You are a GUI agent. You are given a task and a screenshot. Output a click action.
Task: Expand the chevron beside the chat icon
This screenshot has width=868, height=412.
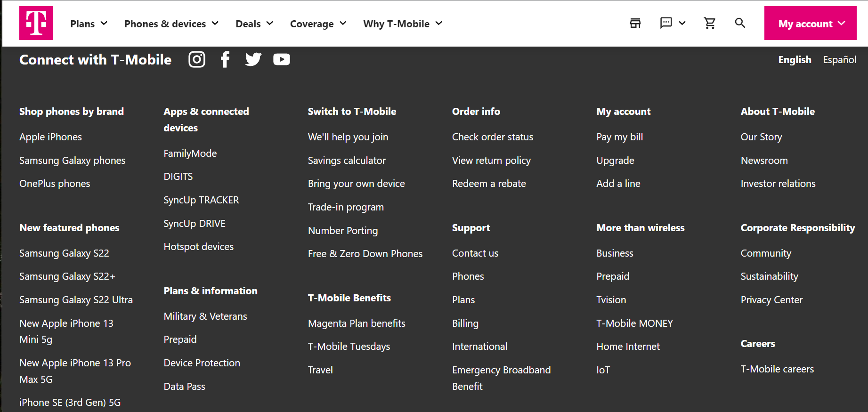point(682,23)
